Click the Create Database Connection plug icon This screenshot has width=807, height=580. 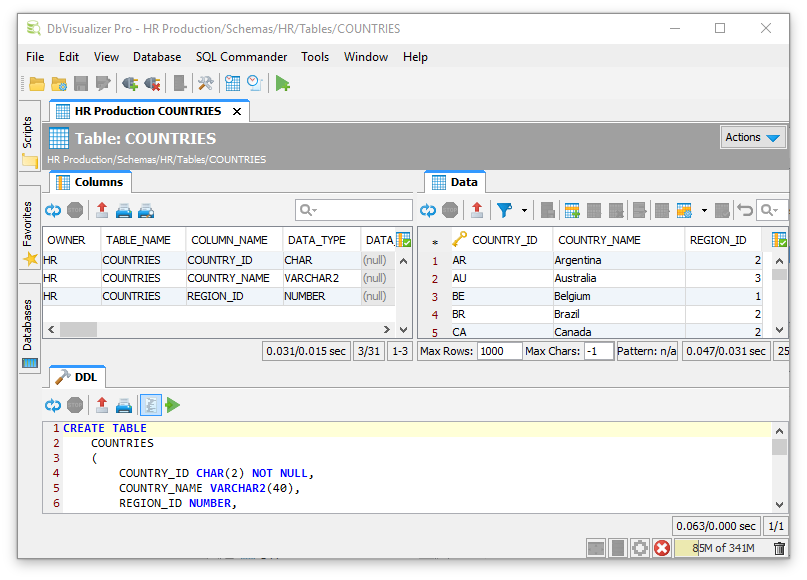click(x=129, y=84)
